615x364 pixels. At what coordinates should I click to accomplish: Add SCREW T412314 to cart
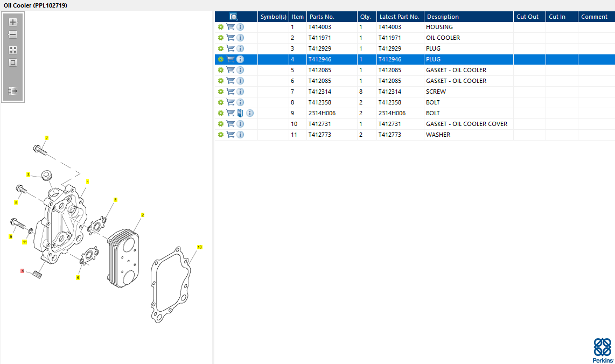230,92
